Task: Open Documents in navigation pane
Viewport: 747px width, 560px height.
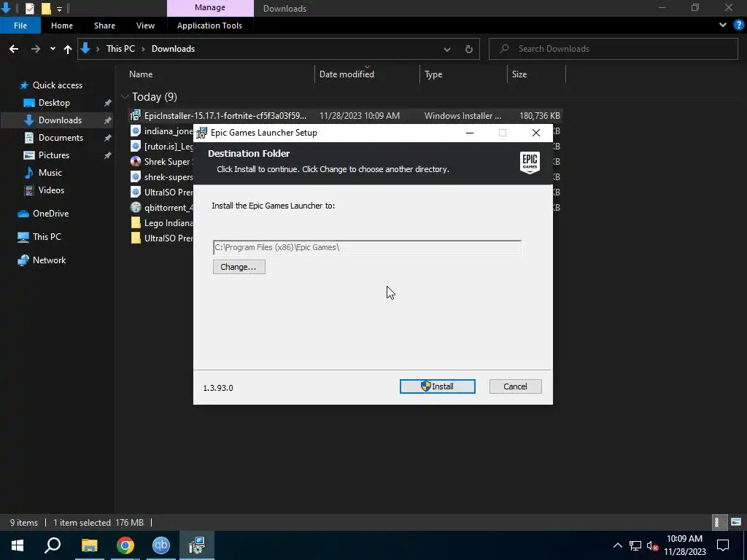Action: click(x=61, y=138)
